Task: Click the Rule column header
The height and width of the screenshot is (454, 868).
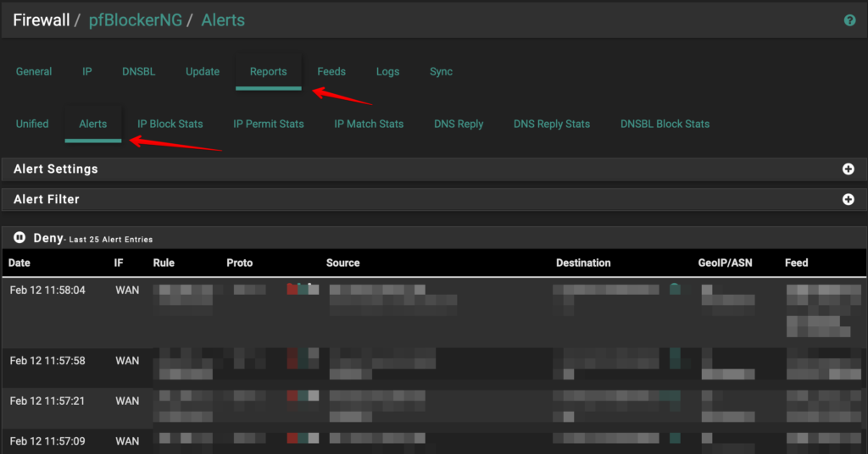Action: pos(164,263)
